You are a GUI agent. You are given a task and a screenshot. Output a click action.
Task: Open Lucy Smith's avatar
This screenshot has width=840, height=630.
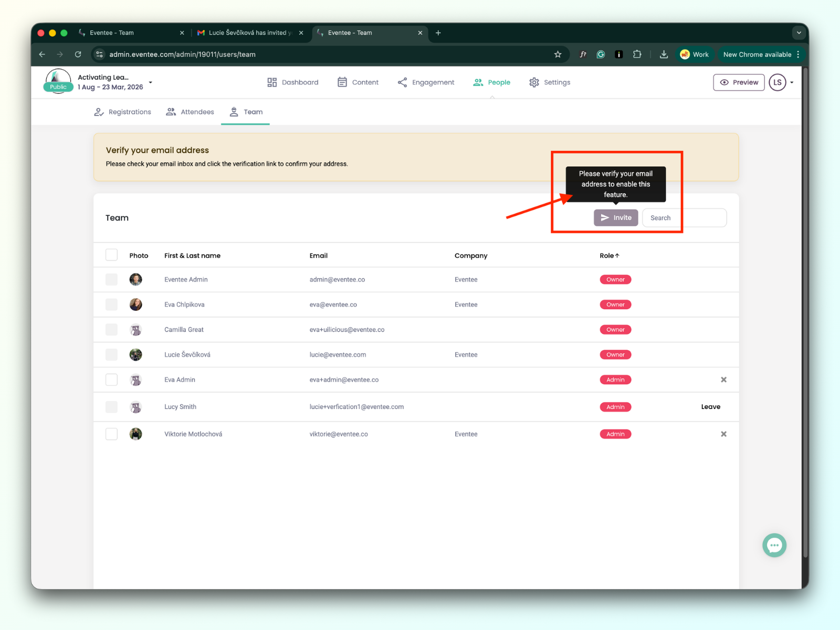(x=135, y=407)
